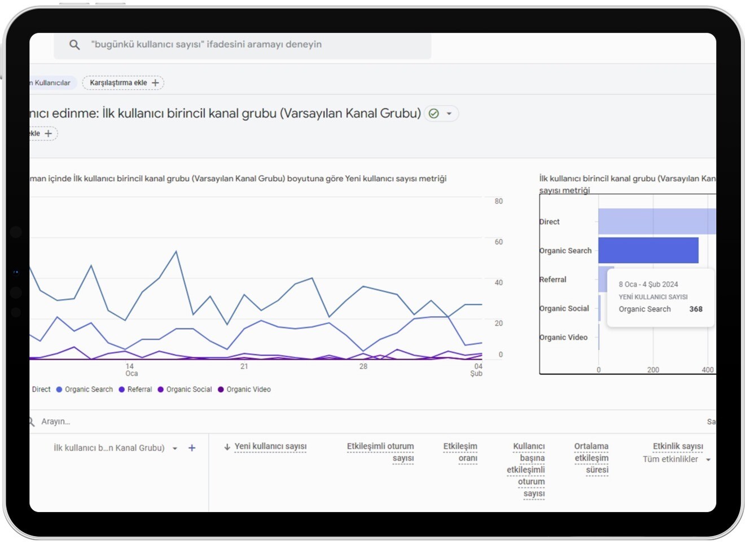
Task: Select the Ortalama etkileşim süresi column header
Action: [x=591, y=458]
